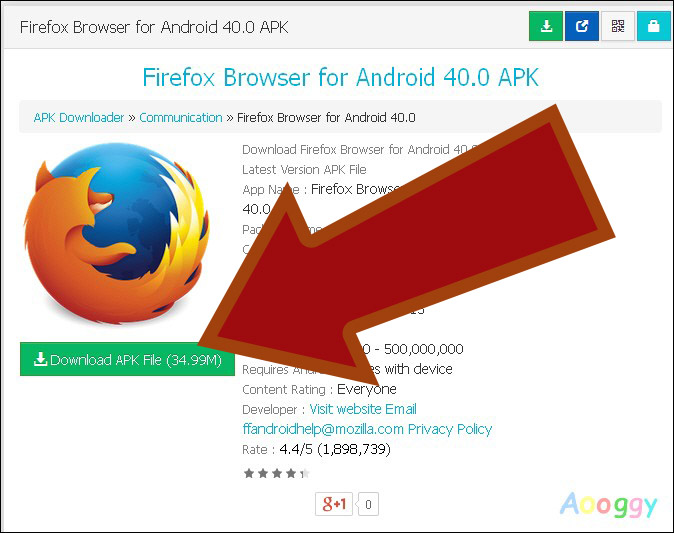The width and height of the screenshot is (674, 533).
Task: Click the download arrow inside green APK button
Action: point(40,358)
